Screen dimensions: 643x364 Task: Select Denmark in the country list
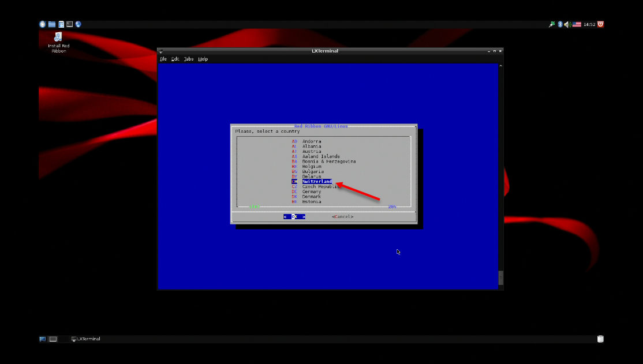point(306,197)
